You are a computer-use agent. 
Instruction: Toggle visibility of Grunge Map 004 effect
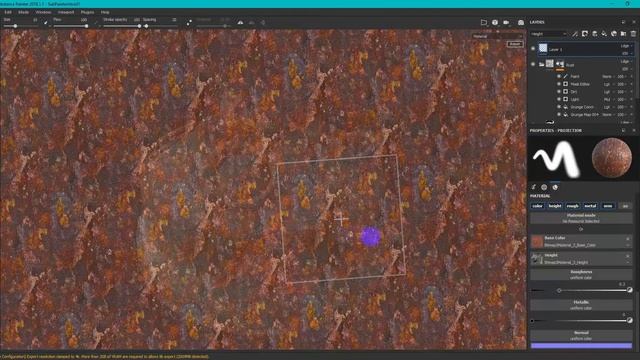coord(559,115)
